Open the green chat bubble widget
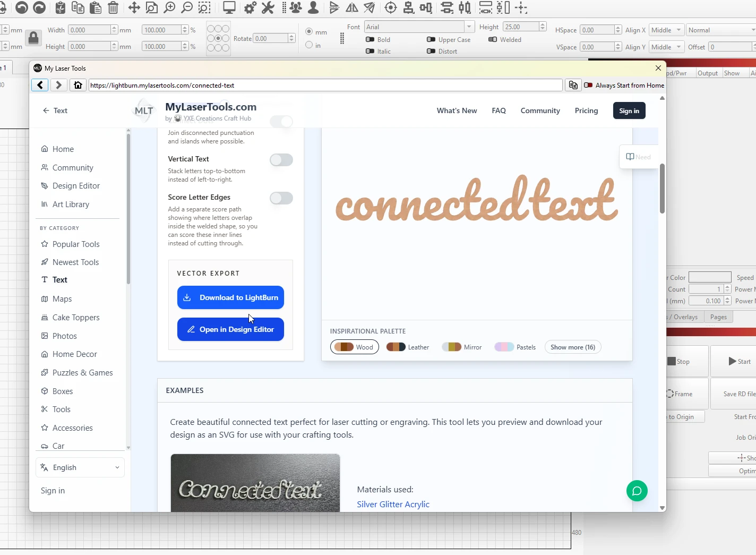 [x=637, y=491]
